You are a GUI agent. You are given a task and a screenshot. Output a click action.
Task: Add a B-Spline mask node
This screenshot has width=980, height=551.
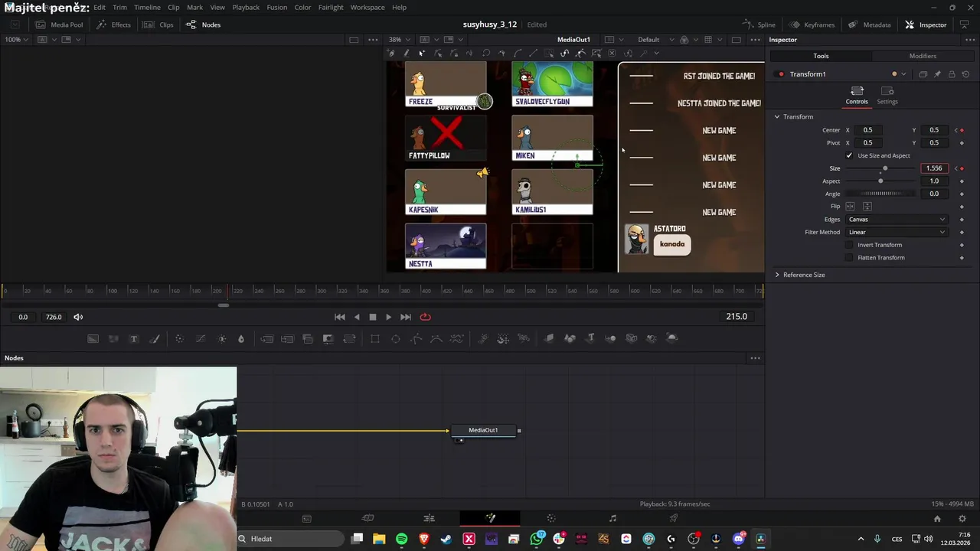tap(436, 338)
